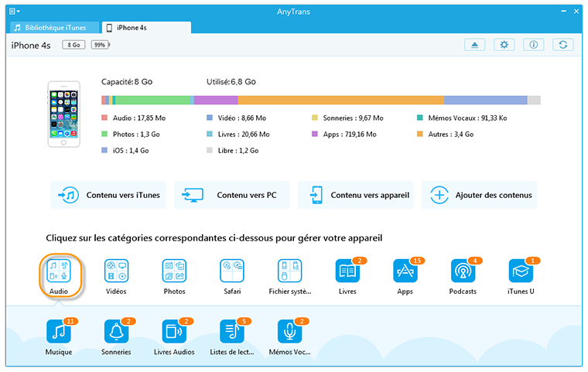The width and height of the screenshot is (588, 372).
Task: Click Contenu vers appareil button
Action: pos(356,195)
